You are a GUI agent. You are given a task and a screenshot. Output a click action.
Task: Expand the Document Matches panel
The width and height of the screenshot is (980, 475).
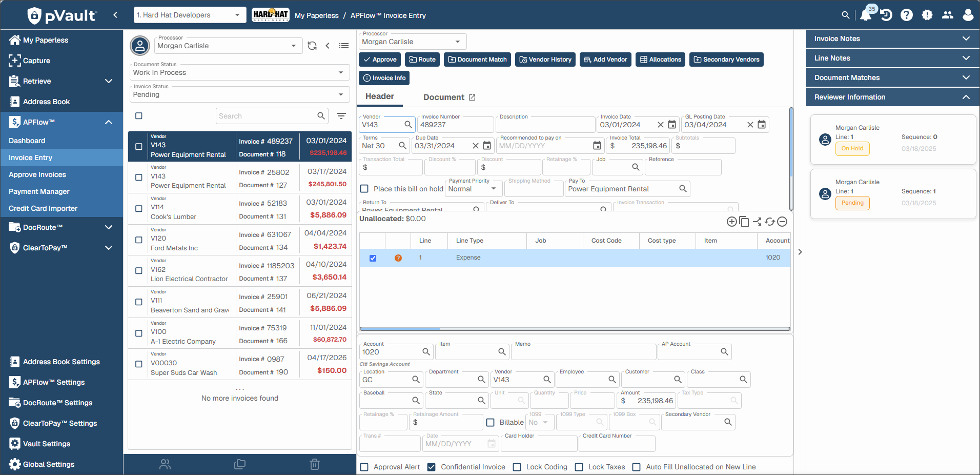(x=892, y=77)
